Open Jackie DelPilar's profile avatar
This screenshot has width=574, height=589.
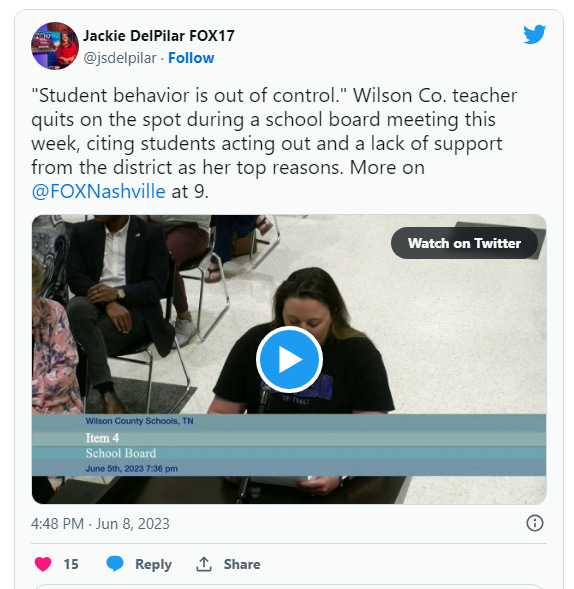coord(55,46)
